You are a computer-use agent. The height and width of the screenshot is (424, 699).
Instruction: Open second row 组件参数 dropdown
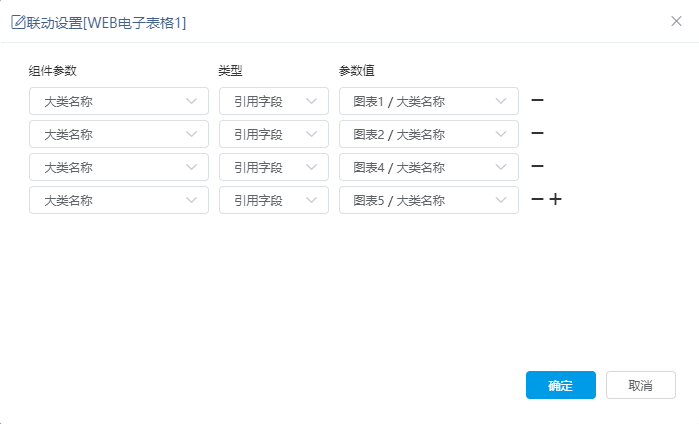click(x=119, y=134)
